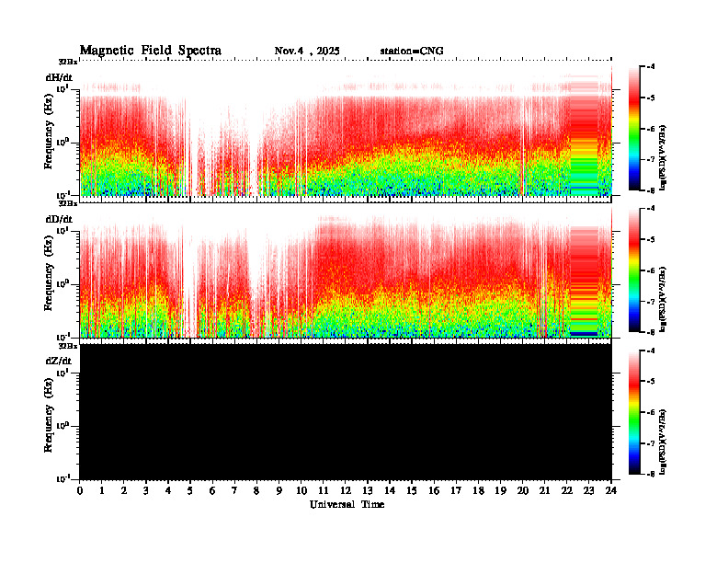Select the dH/dt panel label
The width and height of the screenshot is (728, 563).
[x=59, y=77]
